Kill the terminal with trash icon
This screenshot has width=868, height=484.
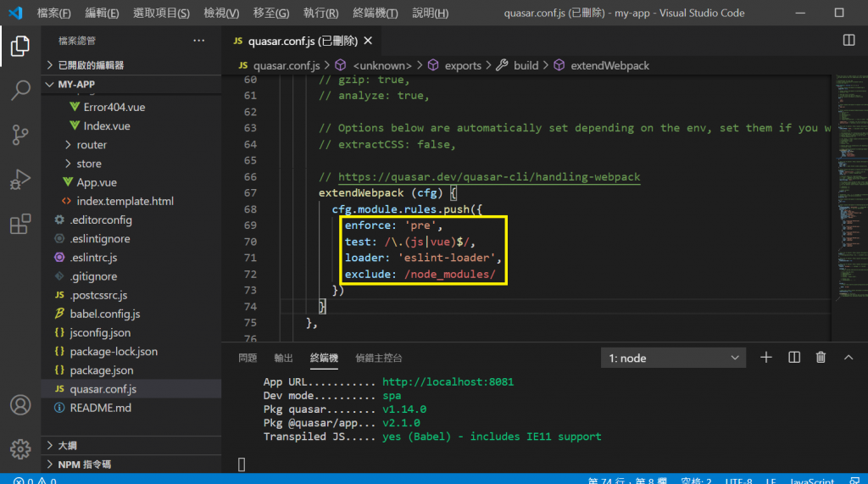pyautogui.click(x=821, y=358)
